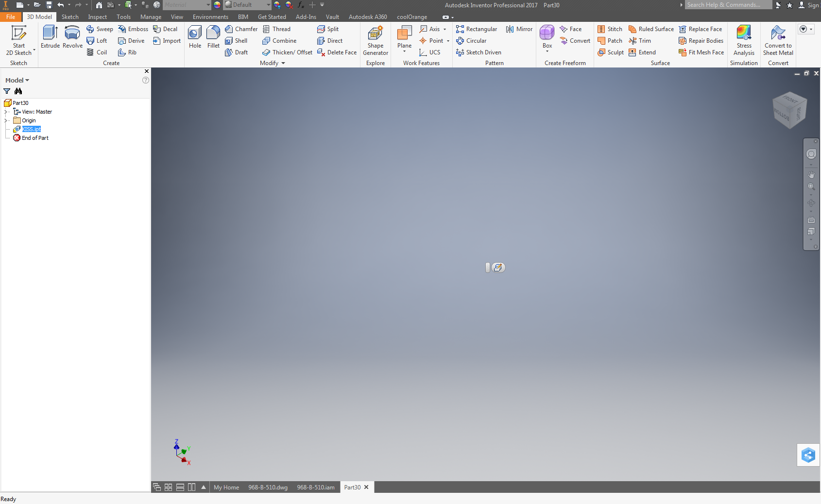Open the Axis options dropdown arrow

coord(445,29)
